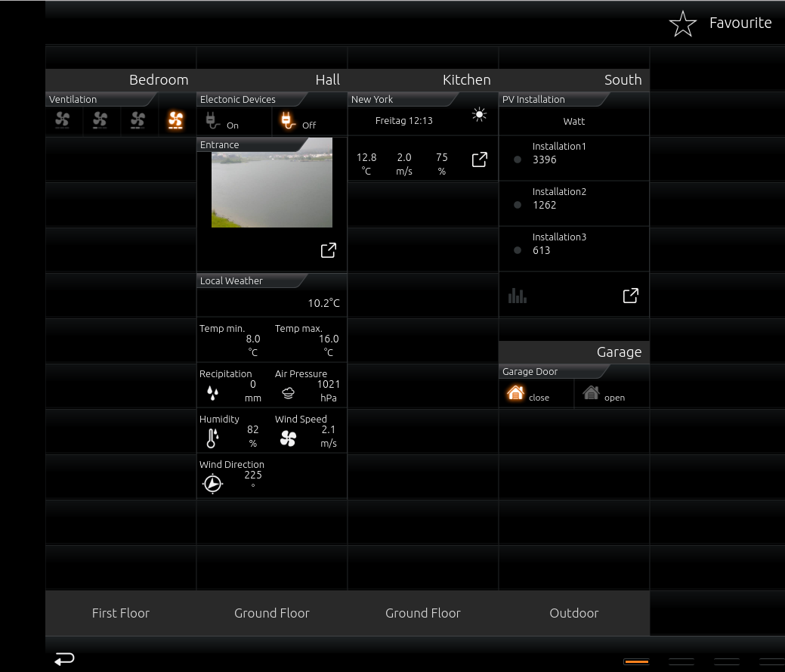Click the Freitag 12:13 date text
785x672 pixels.
click(x=404, y=121)
